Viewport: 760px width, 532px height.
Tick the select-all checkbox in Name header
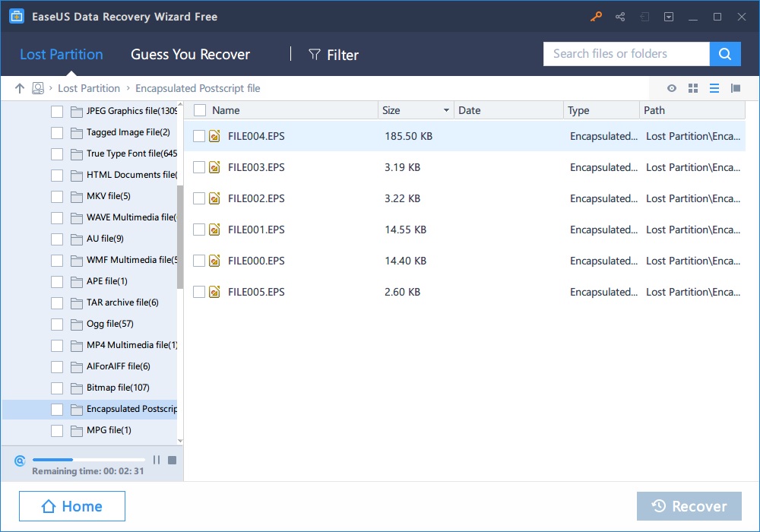pyautogui.click(x=200, y=110)
